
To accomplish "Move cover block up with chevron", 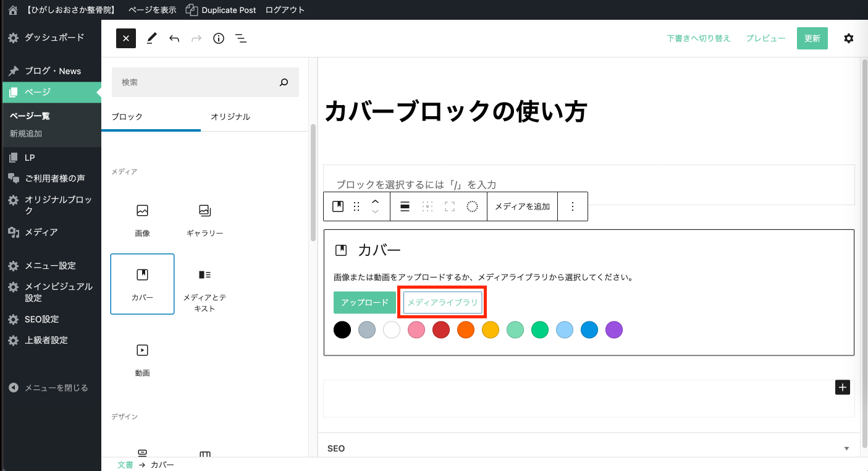I will coord(375,202).
